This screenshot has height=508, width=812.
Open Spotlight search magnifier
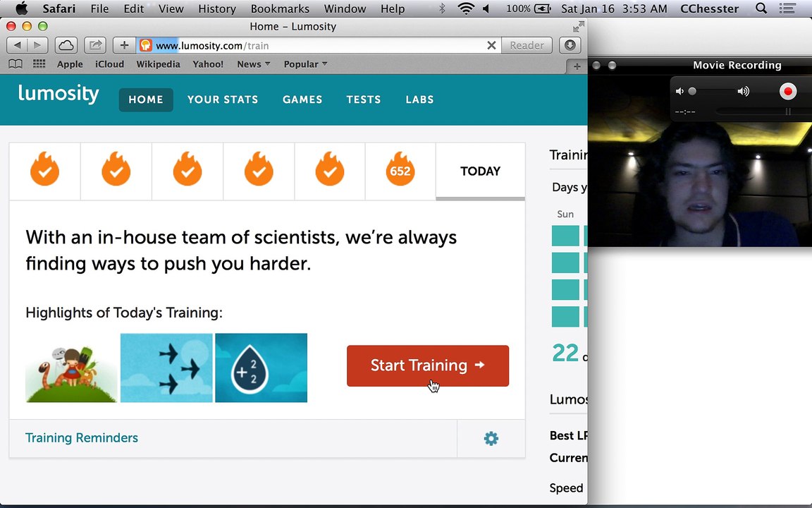[761, 8]
